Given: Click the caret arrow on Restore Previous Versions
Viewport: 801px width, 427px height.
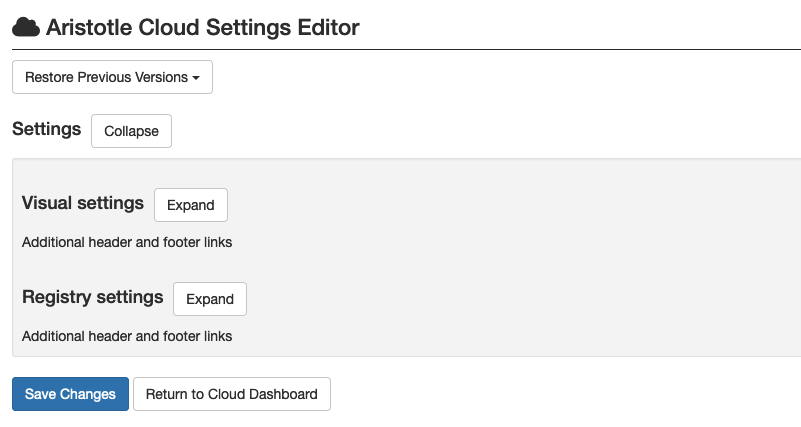Looking at the screenshot, I should pos(196,78).
